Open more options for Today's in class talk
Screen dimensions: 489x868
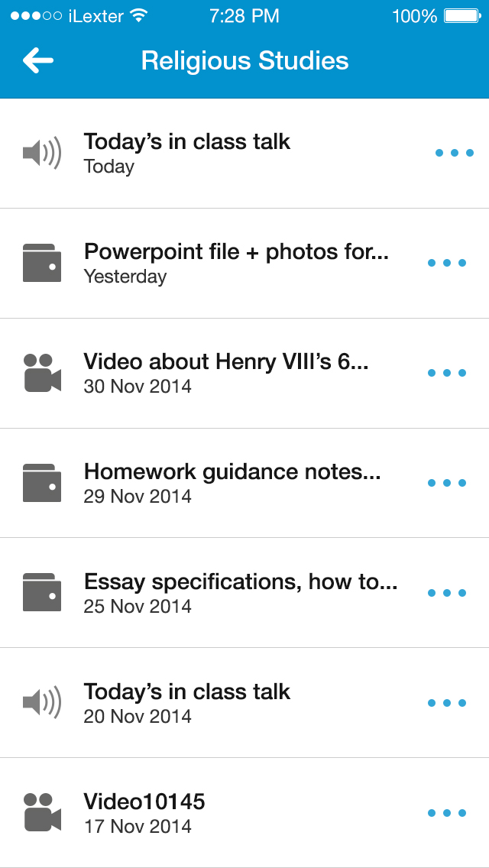455,153
